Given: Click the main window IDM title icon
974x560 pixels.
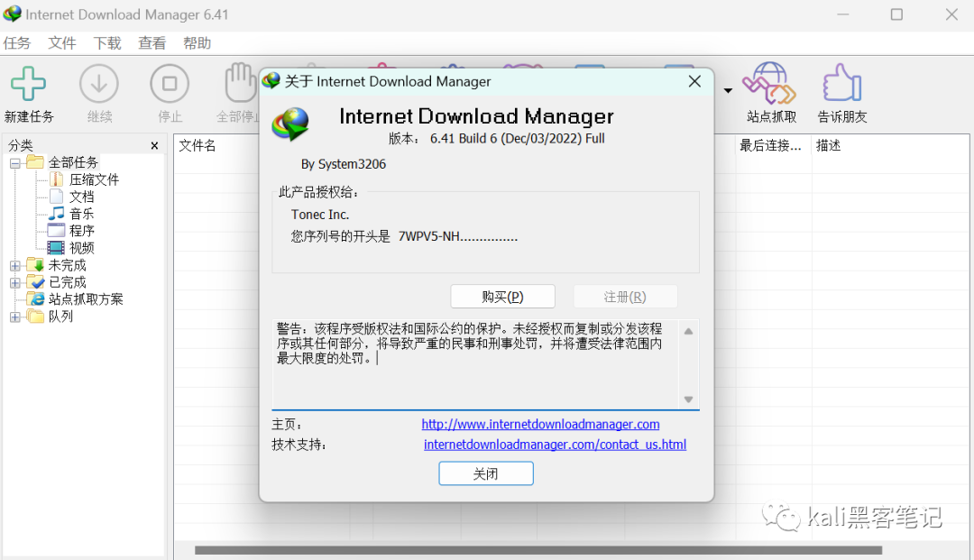Looking at the screenshot, I should [12, 14].
